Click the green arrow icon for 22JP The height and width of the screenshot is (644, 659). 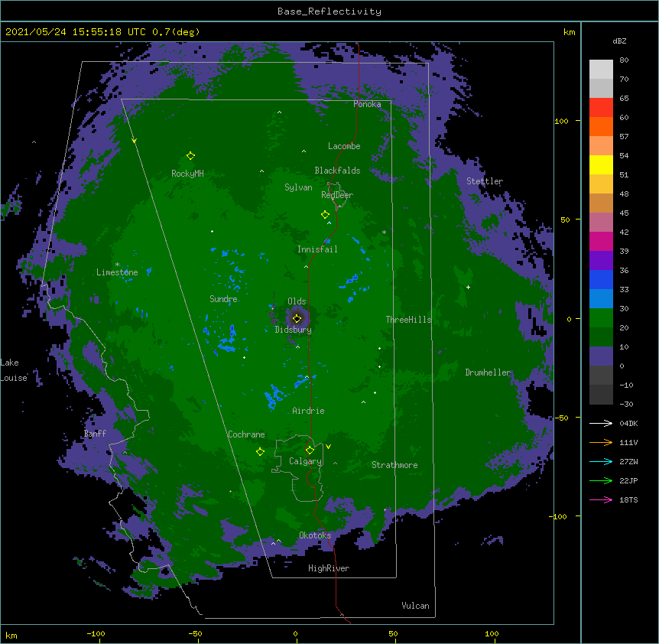601,480
